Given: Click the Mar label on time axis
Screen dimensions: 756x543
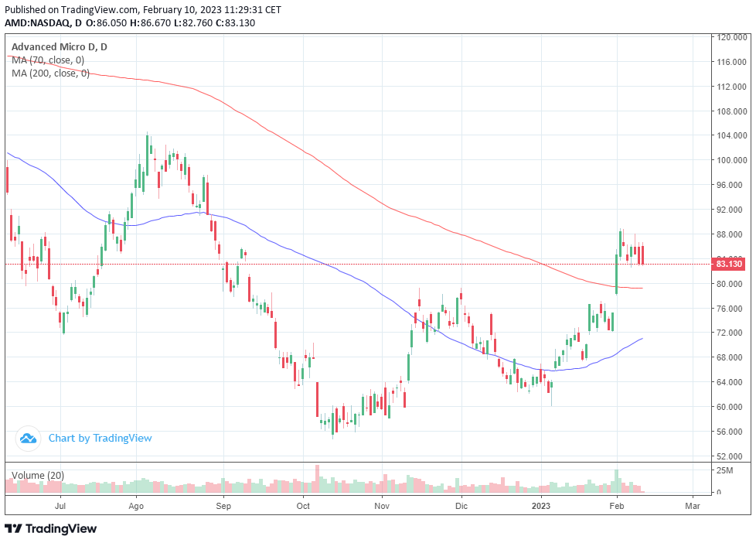Looking at the screenshot, I should [x=693, y=506].
